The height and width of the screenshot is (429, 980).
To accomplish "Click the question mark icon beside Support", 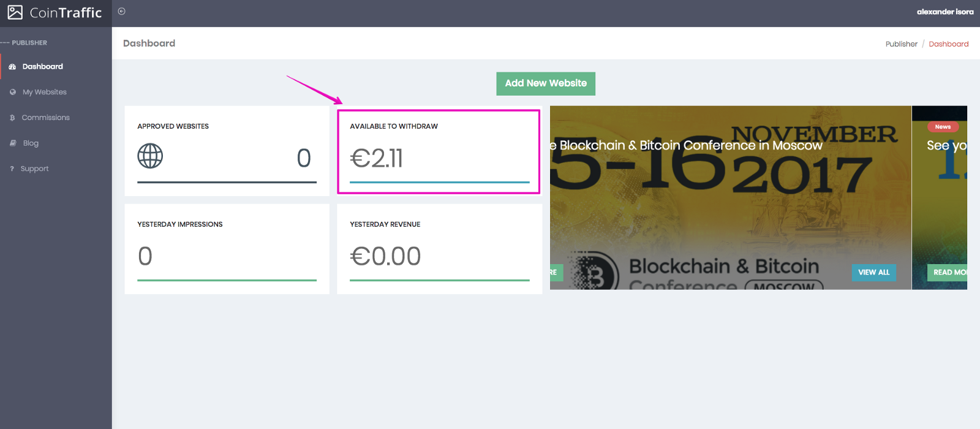I will (x=12, y=169).
